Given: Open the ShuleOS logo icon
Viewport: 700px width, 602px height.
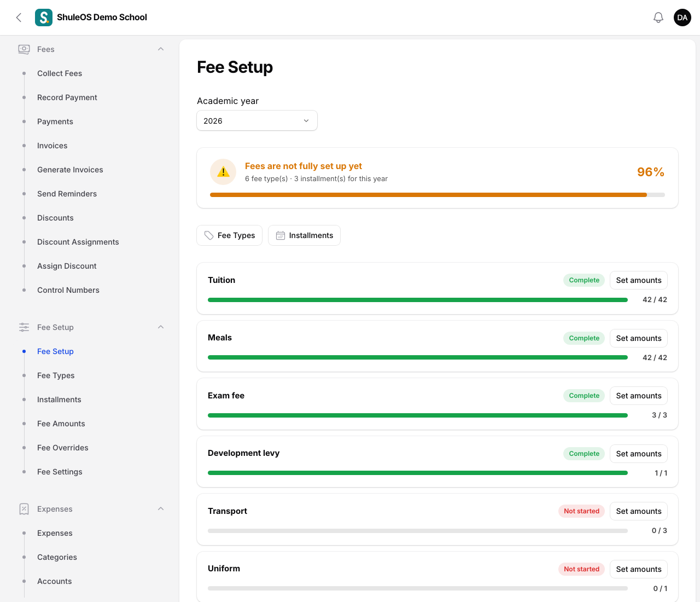Looking at the screenshot, I should pos(44,18).
